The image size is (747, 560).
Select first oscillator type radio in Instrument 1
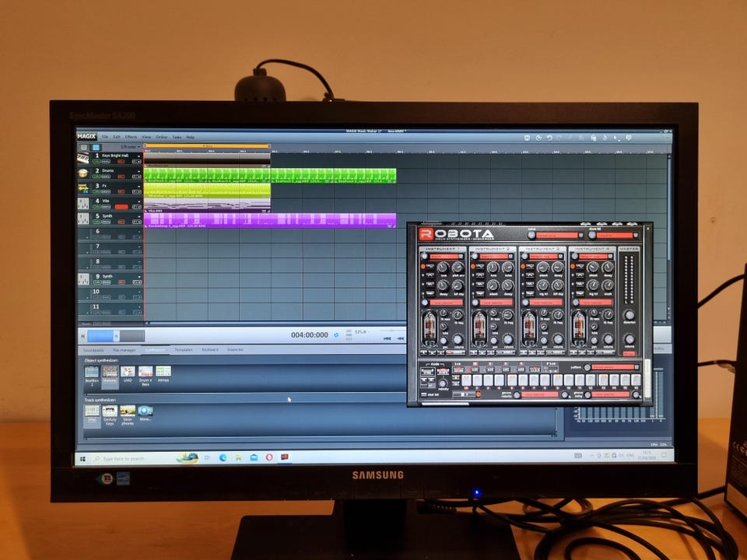pyautogui.click(x=423, y=266)
